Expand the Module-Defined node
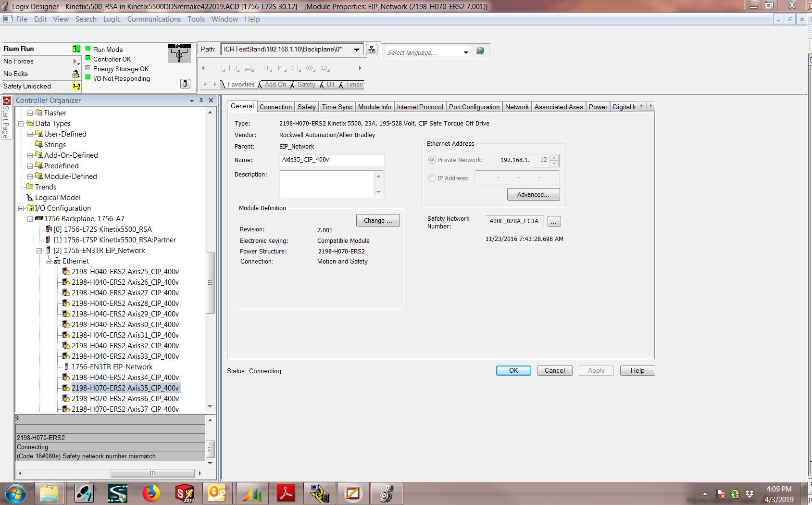The height and width of the screenshot is (505, 812). tap(30, 177)
